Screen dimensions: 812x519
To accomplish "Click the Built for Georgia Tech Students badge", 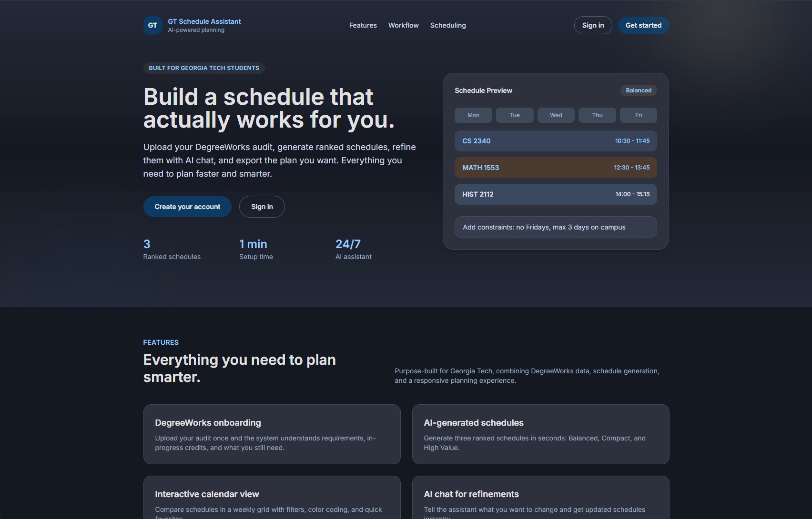I will point(204,68).
